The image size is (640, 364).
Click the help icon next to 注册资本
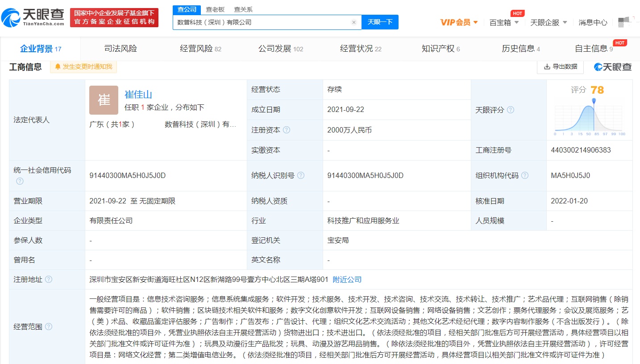point(287,130)
